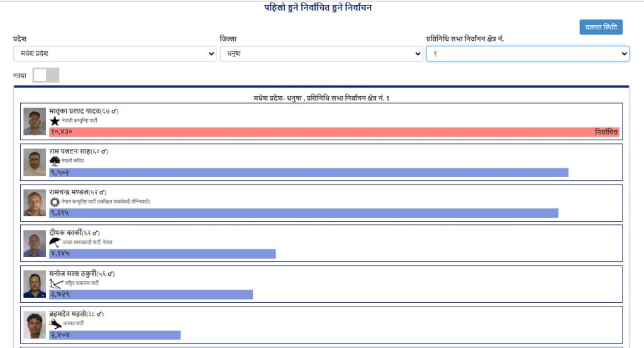Click the umbrella symbol of Janata Samajwadi Party
Image resolution: width=644 pixels, height=348 pixels.
[55, 242]
